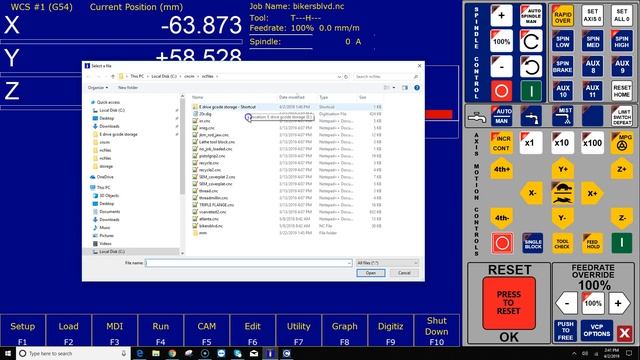Set feedrate override to 100%
640x360 pixels.
tap(593, 303)
